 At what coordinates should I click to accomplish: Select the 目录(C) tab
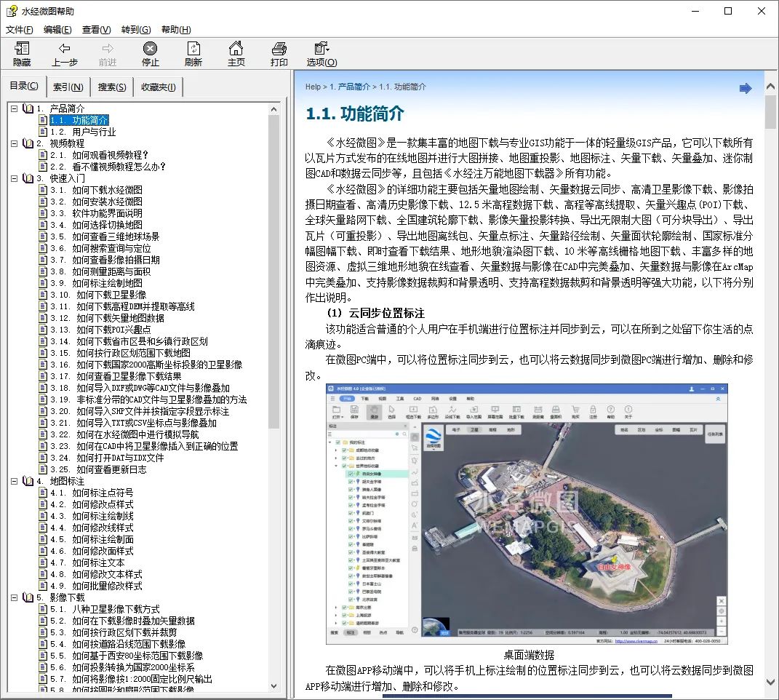click(x=24, y=86)
